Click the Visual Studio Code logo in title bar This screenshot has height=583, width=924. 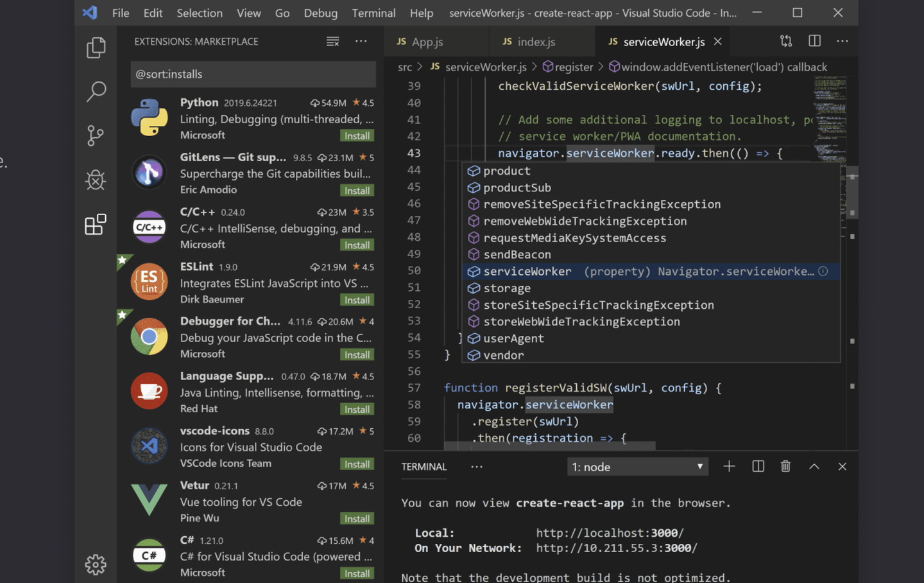point(90,12)
